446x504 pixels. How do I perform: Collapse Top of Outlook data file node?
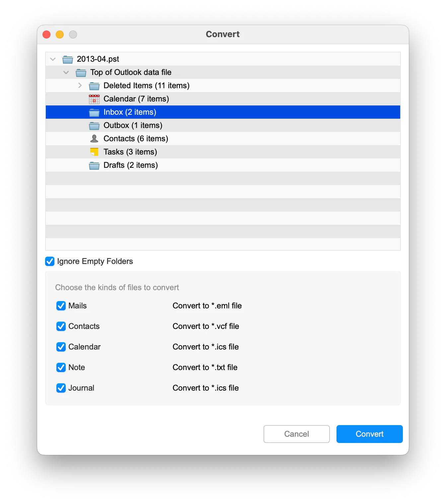(66, 72)
